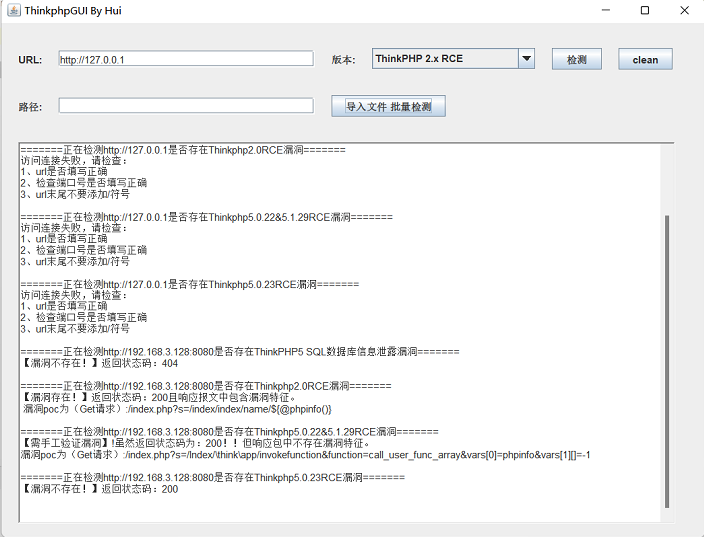Image resolution: width=704 pixels, height=537 pixels.
Task: Select the ThinkPHP 2.x RCE combo box
Action: 453,59
